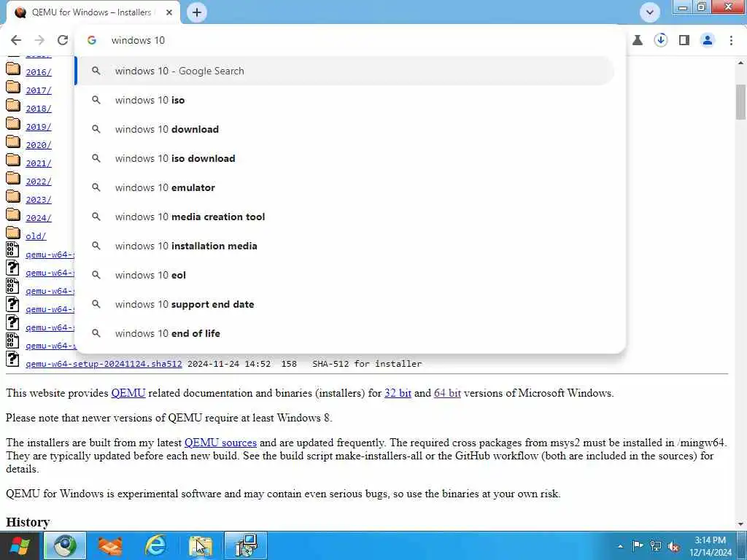Viewport: 747px width, 560px height.
Task: Open the 'QEMU sources' link
Action: click(220, 443)
